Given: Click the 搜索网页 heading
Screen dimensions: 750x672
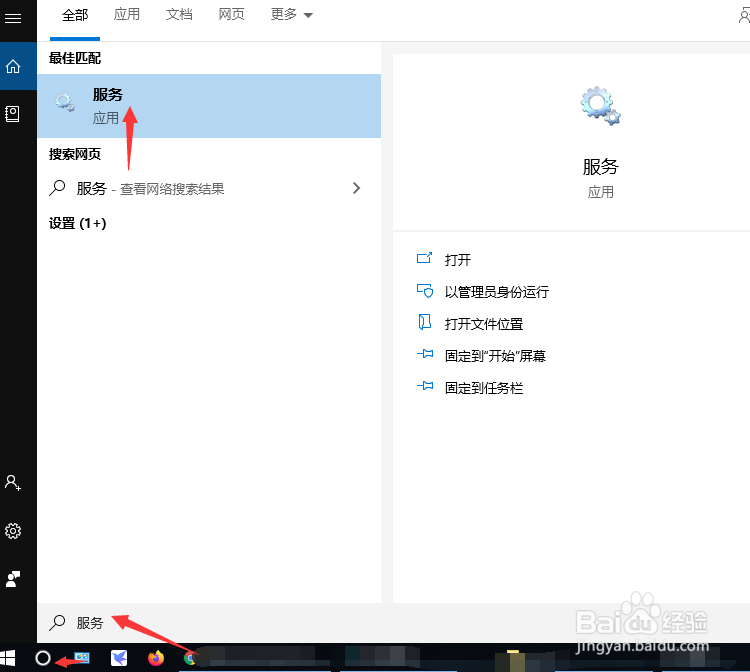Looking at the screenshot, I should [x=75, y=154].
